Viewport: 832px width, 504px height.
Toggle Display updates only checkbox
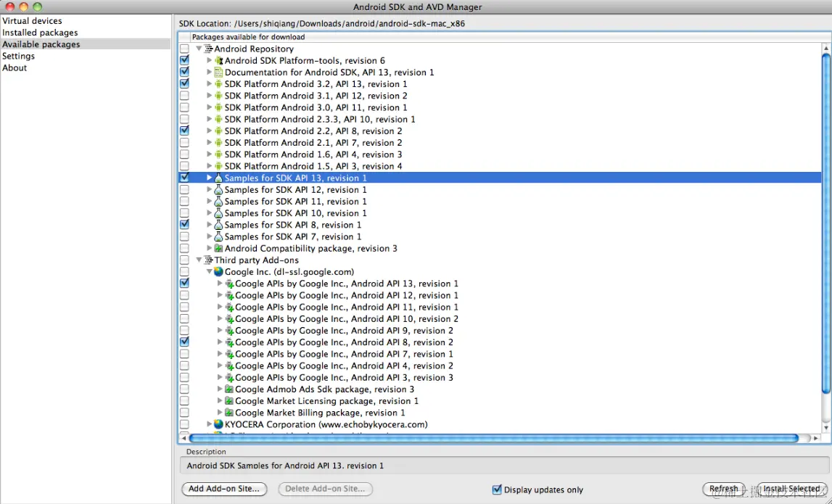[497, 489]
